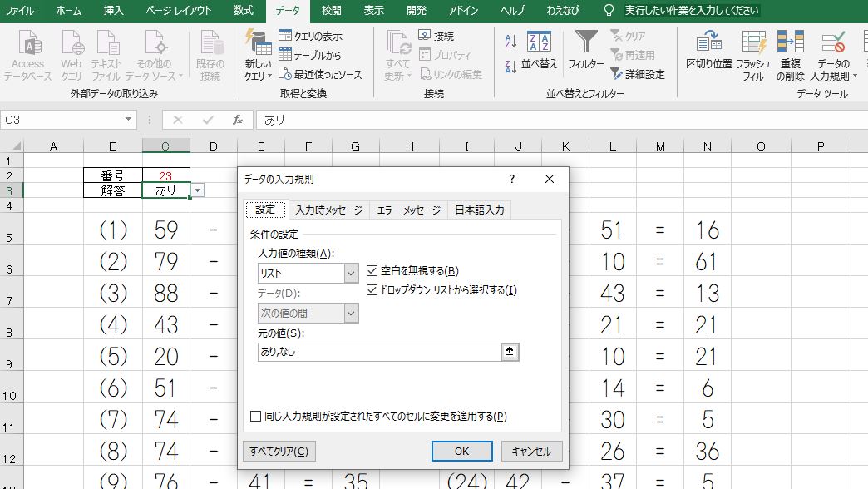This screenshot has width=868, height=489.
Task: Open the New Query dropdown
Action: [258, 70]
